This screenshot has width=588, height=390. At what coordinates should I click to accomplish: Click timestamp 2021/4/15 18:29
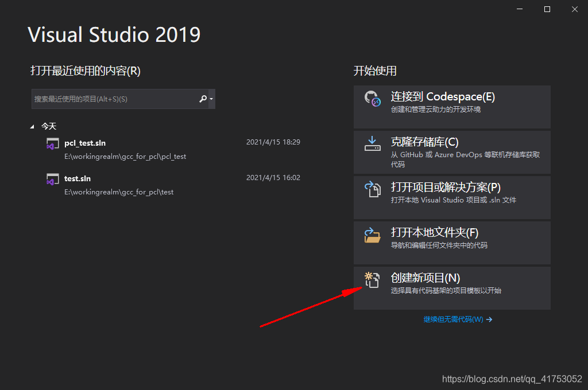273,142
